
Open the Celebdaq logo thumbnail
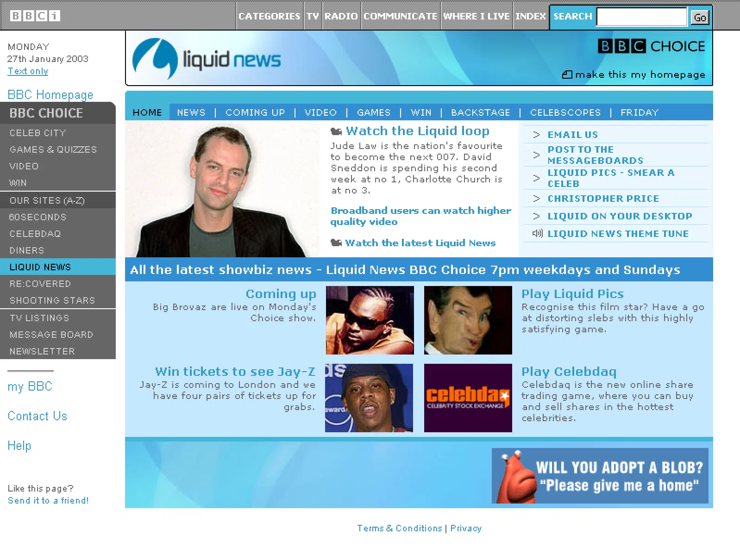(x=468, y=398)
